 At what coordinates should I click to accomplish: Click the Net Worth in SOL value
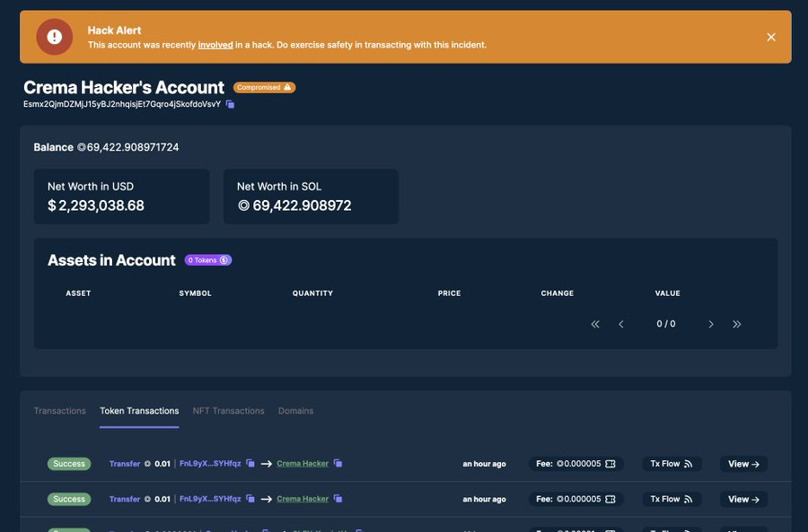tap(294, 205)
